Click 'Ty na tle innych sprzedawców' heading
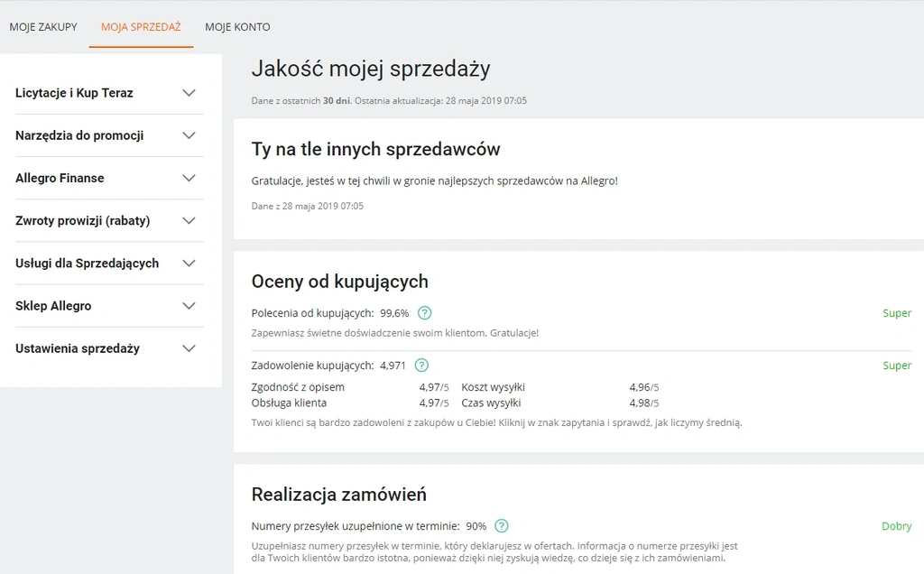Viewport: 924px width, 574px height. tap(376, 149)
